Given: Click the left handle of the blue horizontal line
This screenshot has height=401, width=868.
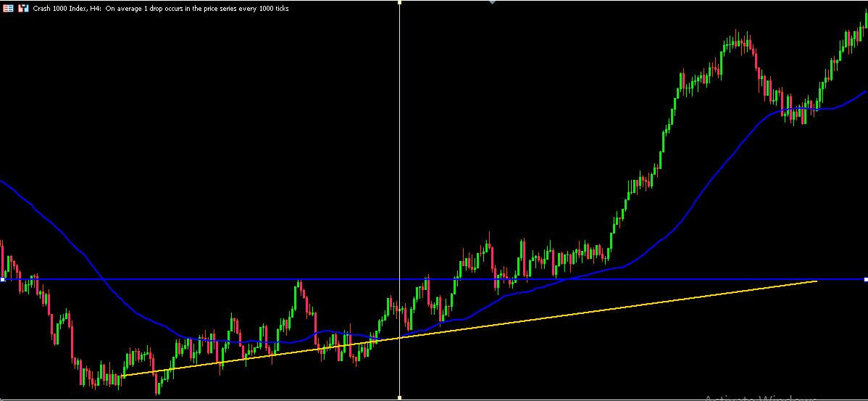Looking at the screenshot, I should [2, 279].
